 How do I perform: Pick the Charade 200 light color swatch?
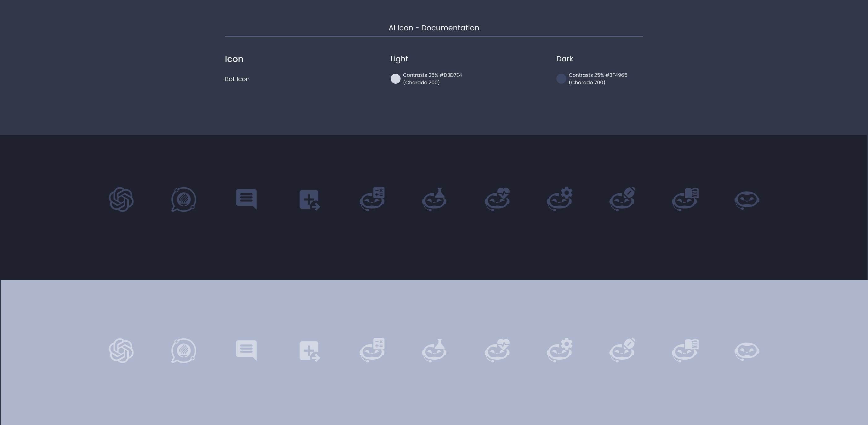(x=395, y=79)
